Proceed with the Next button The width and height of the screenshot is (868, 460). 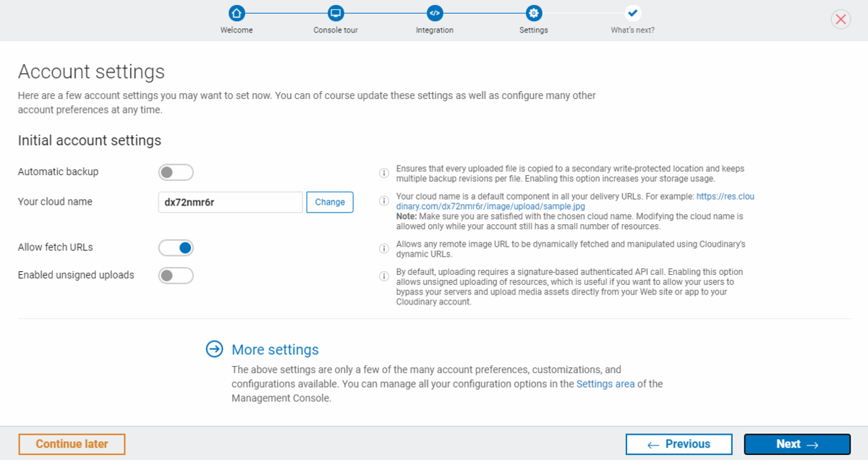coord(797,444)
